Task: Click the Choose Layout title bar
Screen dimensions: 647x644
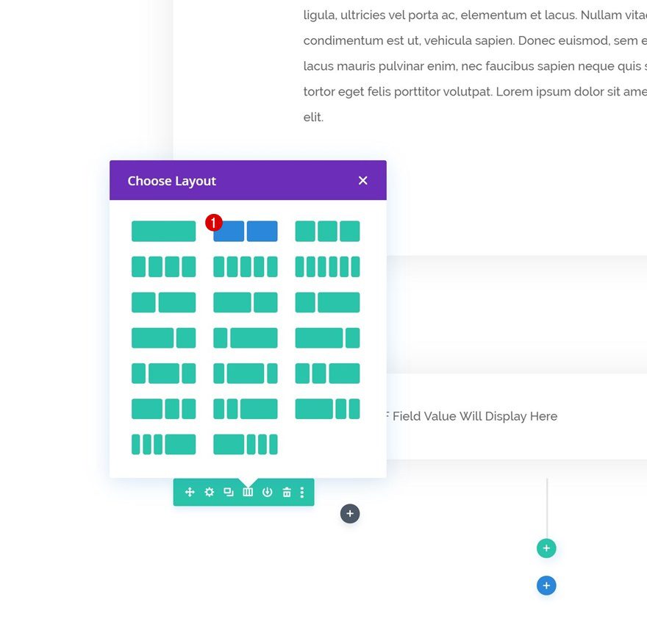Action: tap(171, 180)
